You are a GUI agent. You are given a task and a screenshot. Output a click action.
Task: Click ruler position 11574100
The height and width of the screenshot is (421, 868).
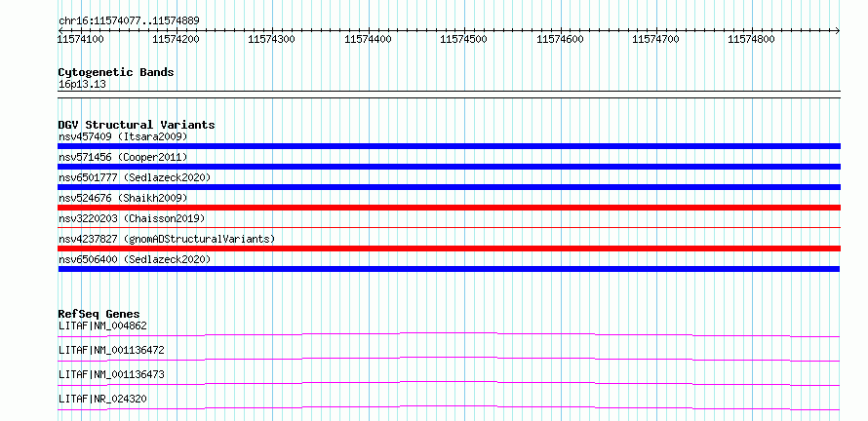click(x=81, y=39)
